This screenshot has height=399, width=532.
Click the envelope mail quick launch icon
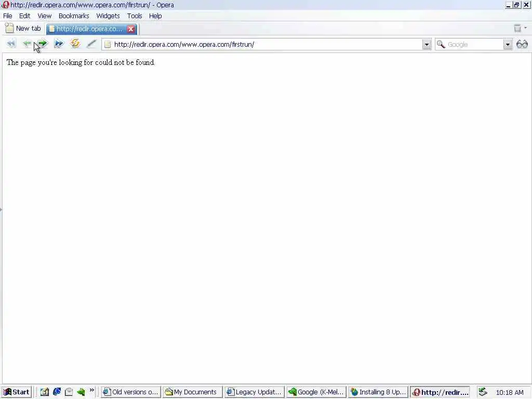coord(69,392)
